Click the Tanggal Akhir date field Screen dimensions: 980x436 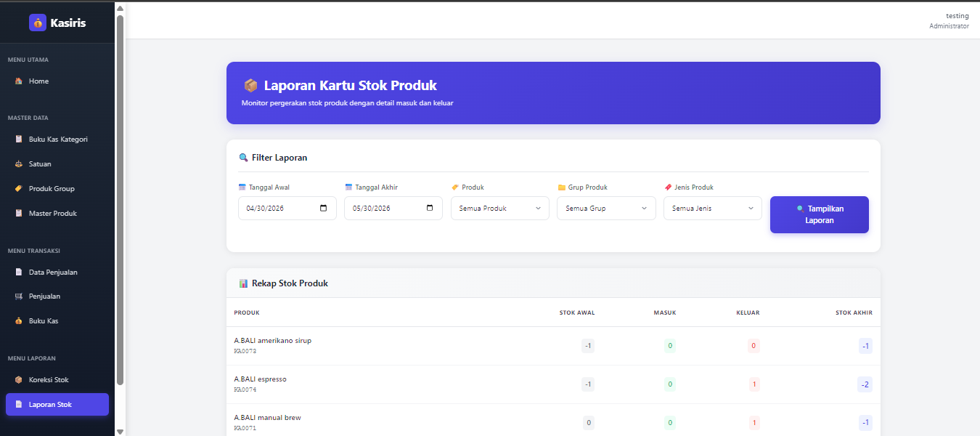pyautogui.click(x=393, y=209)
